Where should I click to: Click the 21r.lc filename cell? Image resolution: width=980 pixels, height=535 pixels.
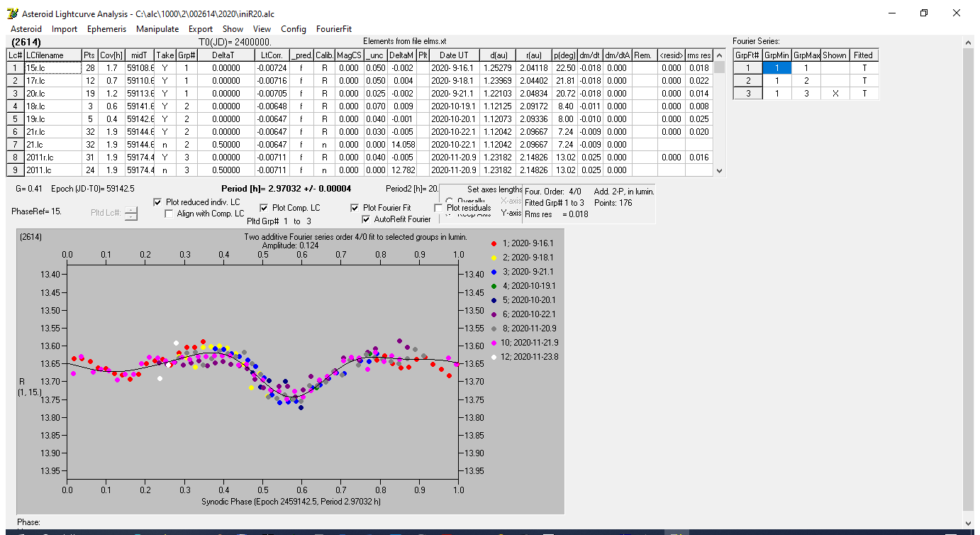[x=52, y=132]
